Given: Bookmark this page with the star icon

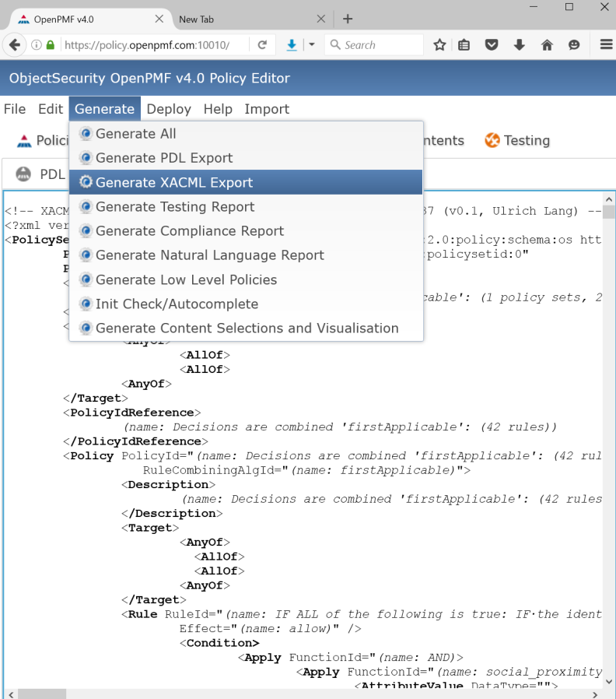Looking at the screenshot, I should (439, 44).
